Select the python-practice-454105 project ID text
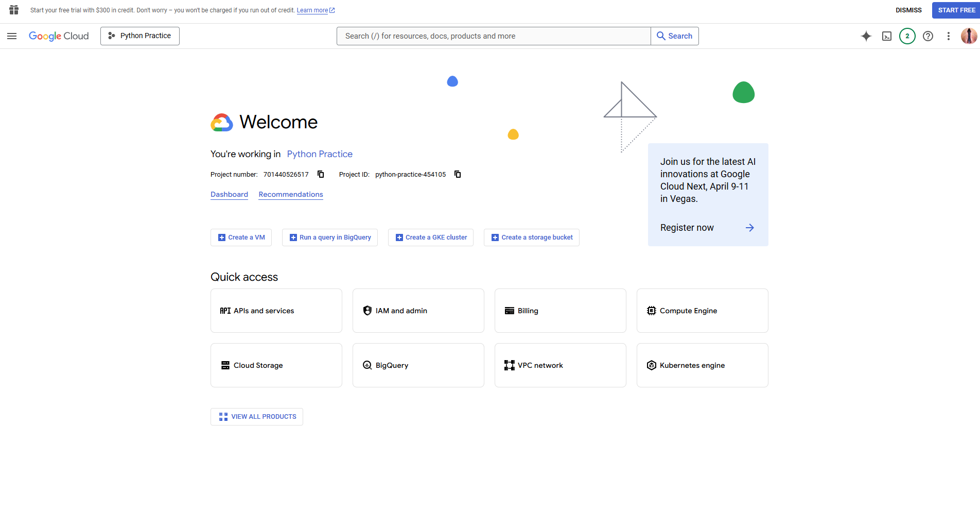Image resolution: width=980 pixels, height=510 pixels. 411,175
